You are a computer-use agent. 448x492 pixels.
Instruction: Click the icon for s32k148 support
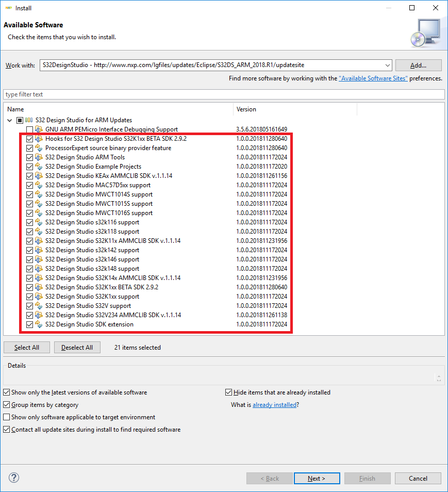click(x=39, y=269)
